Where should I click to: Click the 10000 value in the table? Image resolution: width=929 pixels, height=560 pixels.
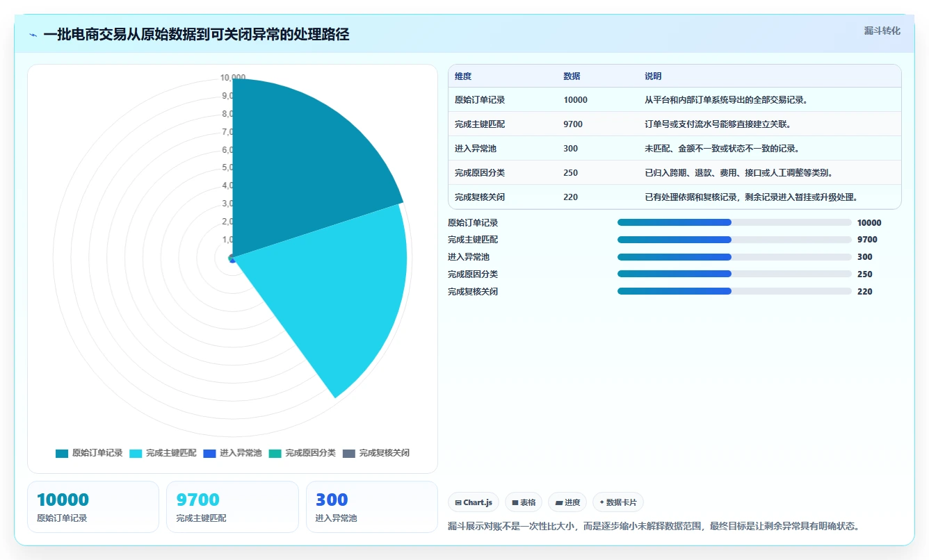575,100
